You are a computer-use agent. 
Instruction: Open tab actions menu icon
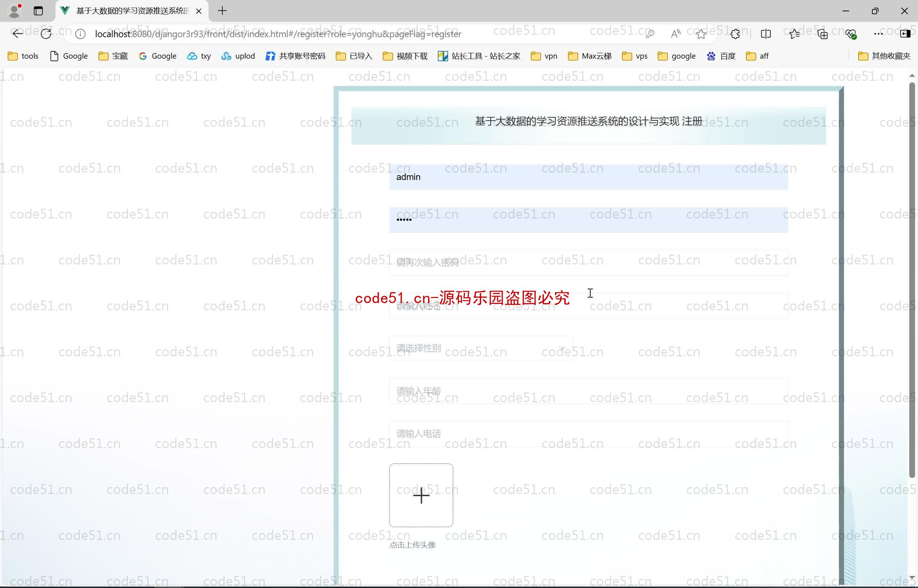(x=38, y=11)
